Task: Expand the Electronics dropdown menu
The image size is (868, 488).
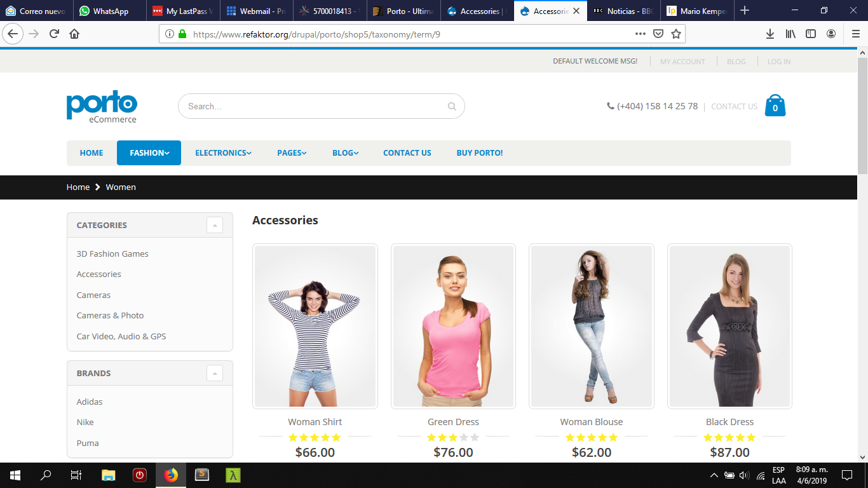Action: [223, 152]
